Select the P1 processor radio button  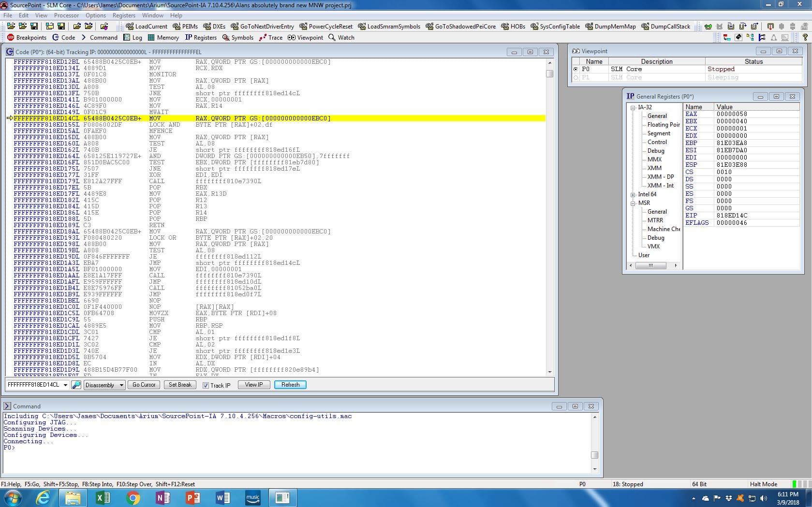pos(576,77)
